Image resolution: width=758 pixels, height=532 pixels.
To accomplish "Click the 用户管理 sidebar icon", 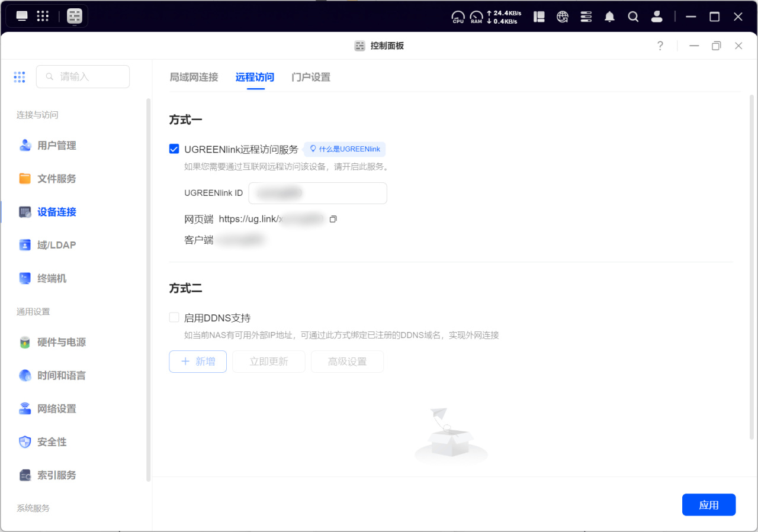I will tap(25, 146).
